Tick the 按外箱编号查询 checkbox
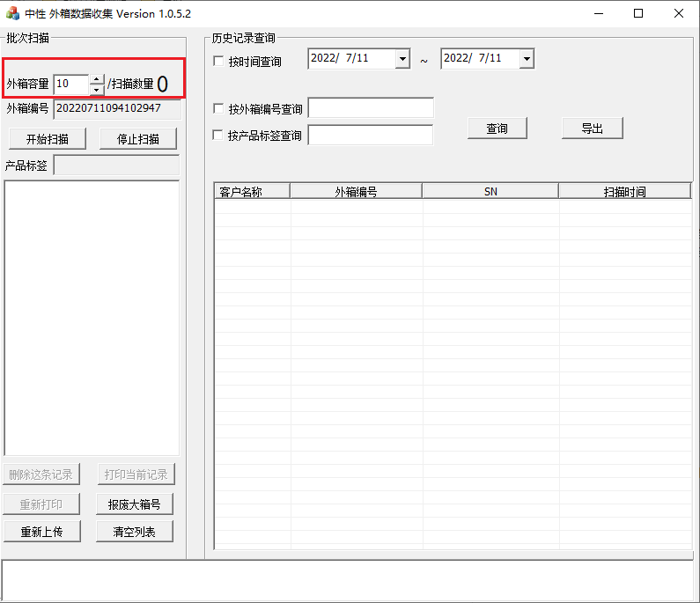The width and height of the screenshot is (700, 603). [x=218, y=108]
